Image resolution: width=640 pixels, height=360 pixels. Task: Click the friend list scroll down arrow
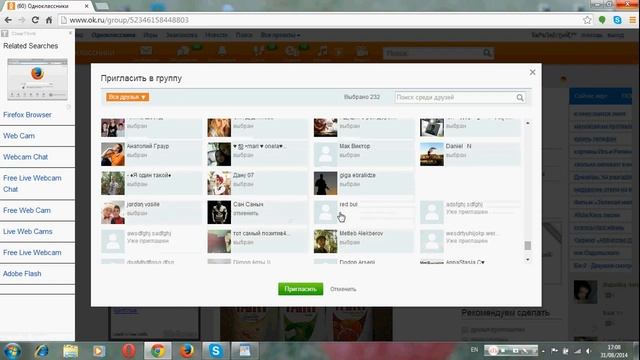tap(527, 260)
